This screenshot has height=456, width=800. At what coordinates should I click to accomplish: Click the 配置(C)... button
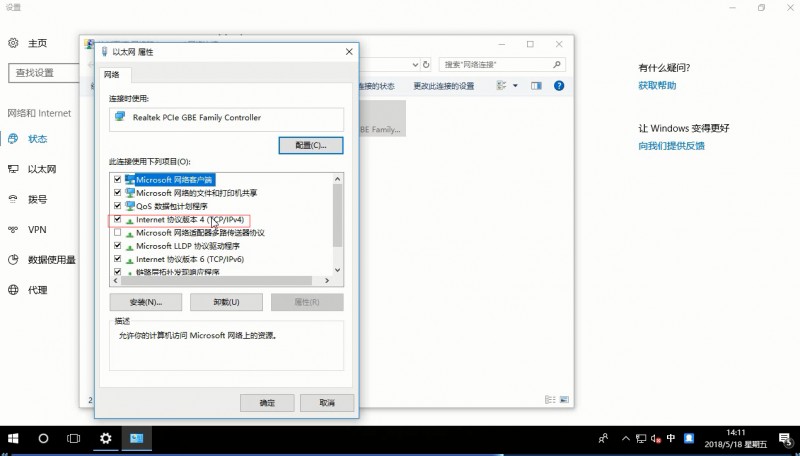click(311, 145)
